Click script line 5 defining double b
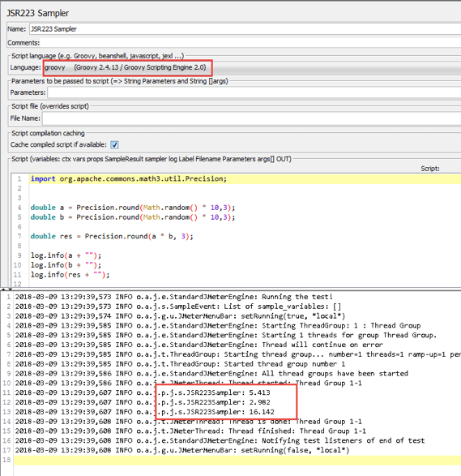 pos(133,217)
